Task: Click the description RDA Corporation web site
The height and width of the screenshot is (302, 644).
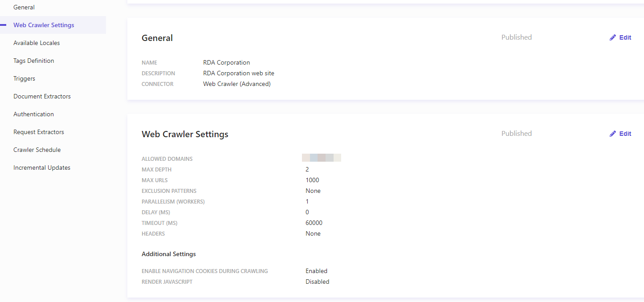Action: 239,73
